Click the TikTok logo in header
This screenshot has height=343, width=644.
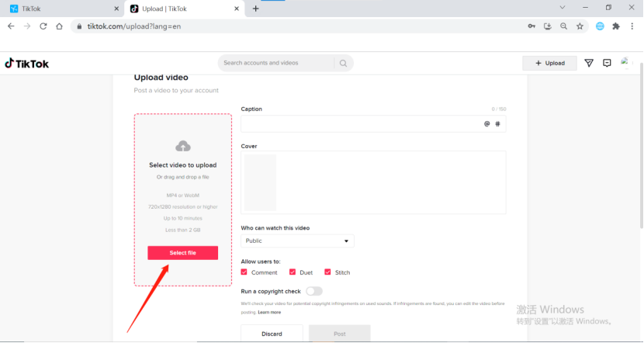(x=27, y=64)
